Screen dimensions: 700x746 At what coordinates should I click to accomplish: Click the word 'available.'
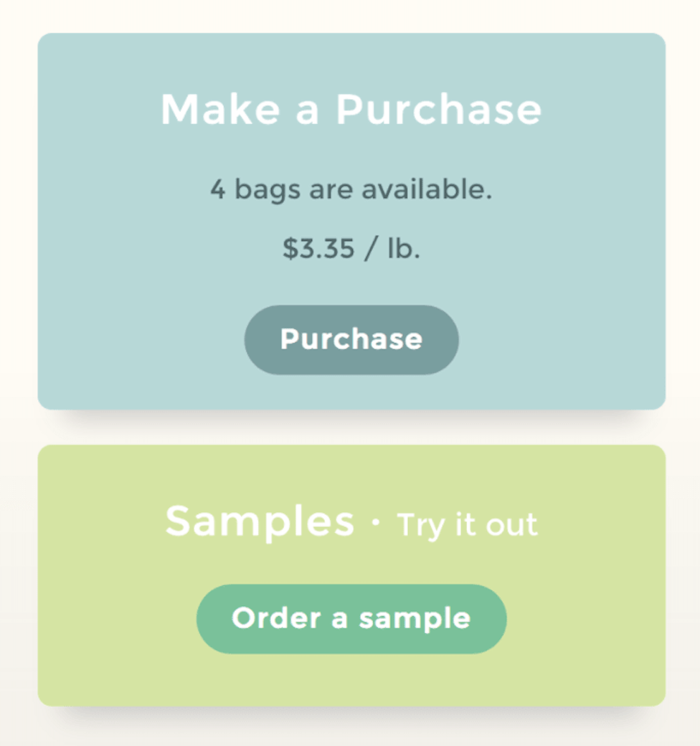(427, 189)
